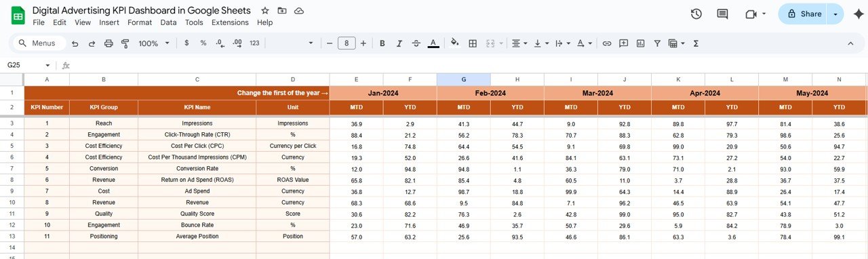Open the borders menu
The width and height of the screenshot is (868, 259).
[473, 43]
